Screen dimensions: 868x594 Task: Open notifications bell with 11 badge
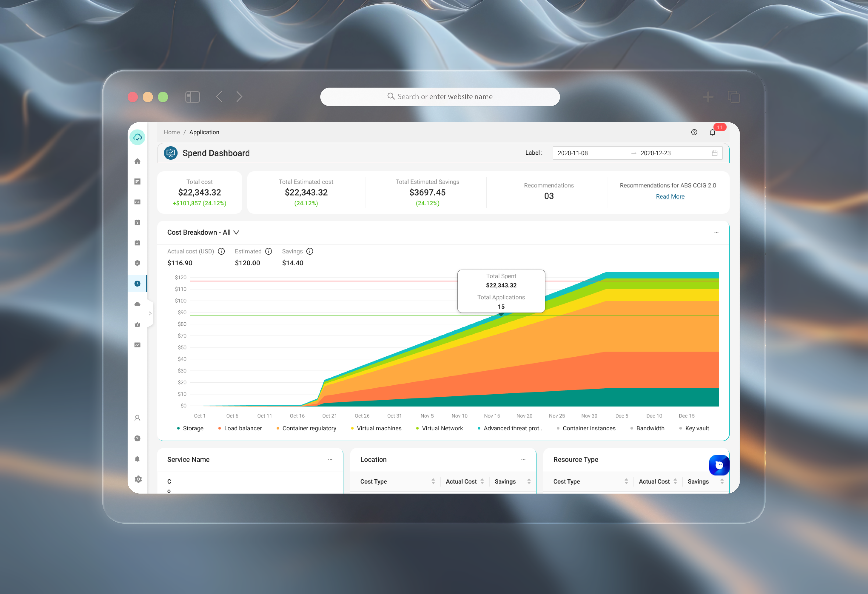pyautogui.click(x=712, y=132)
